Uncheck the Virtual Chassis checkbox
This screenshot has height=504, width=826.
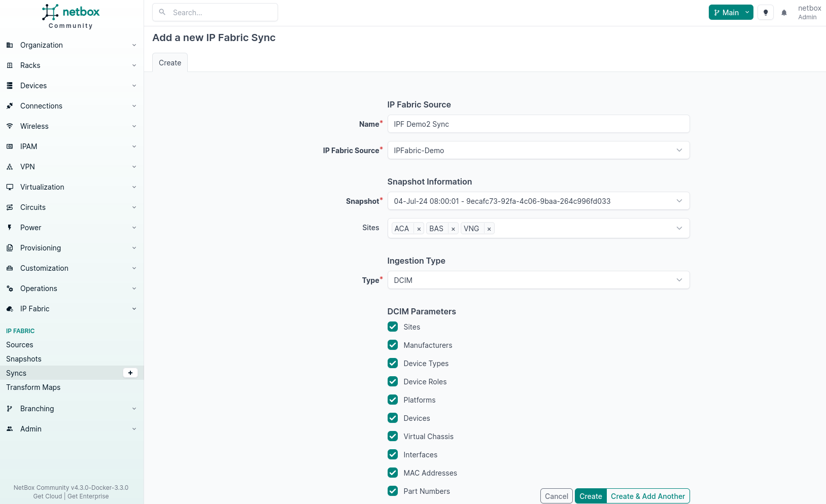393,436
